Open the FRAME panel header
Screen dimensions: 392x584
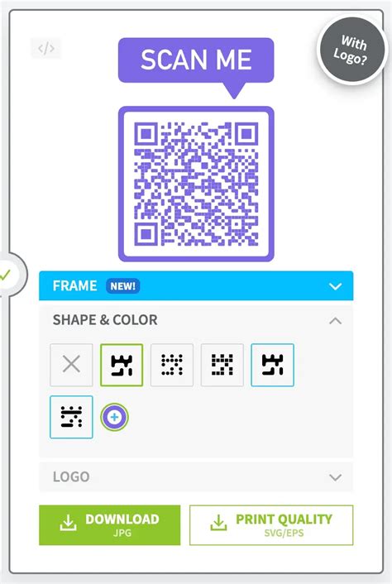pyautogui.click(x=196, y=285)
